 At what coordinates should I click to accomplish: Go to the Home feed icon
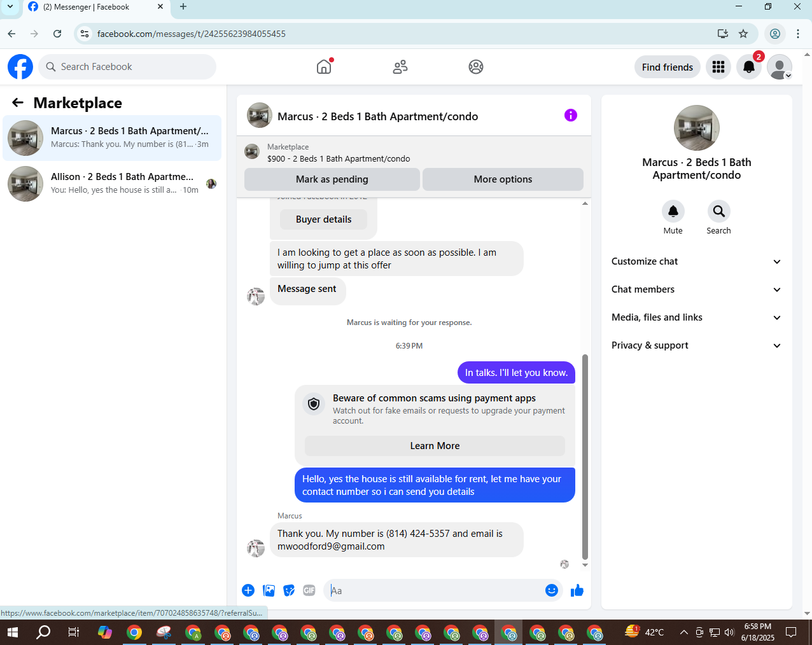[x=324, y=67]
